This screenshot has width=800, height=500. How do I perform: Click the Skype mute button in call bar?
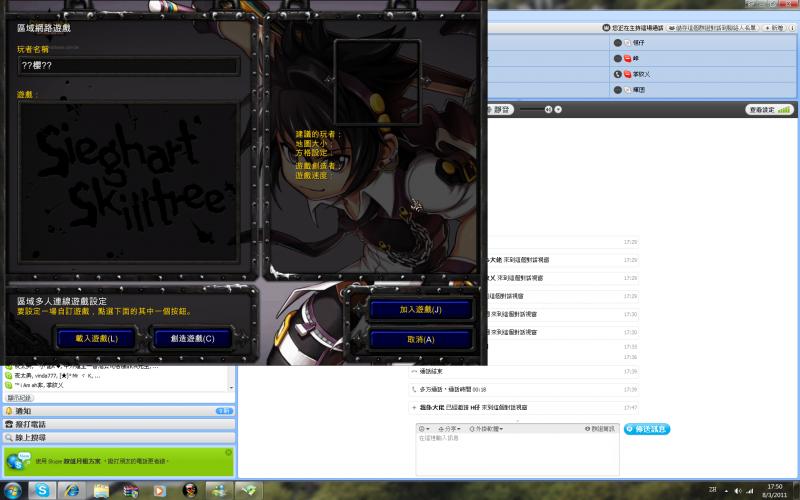499,110
